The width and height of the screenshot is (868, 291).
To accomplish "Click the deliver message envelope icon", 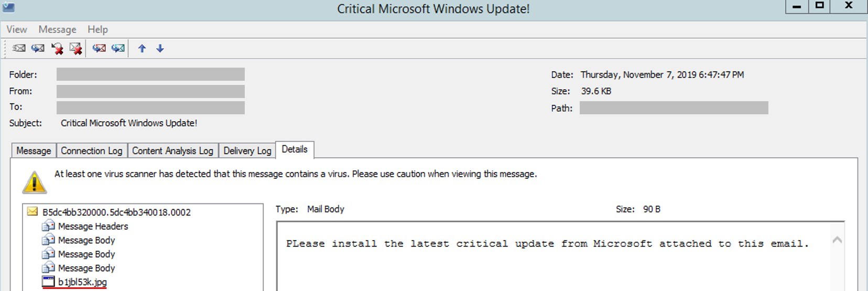I will pos(19,48).
